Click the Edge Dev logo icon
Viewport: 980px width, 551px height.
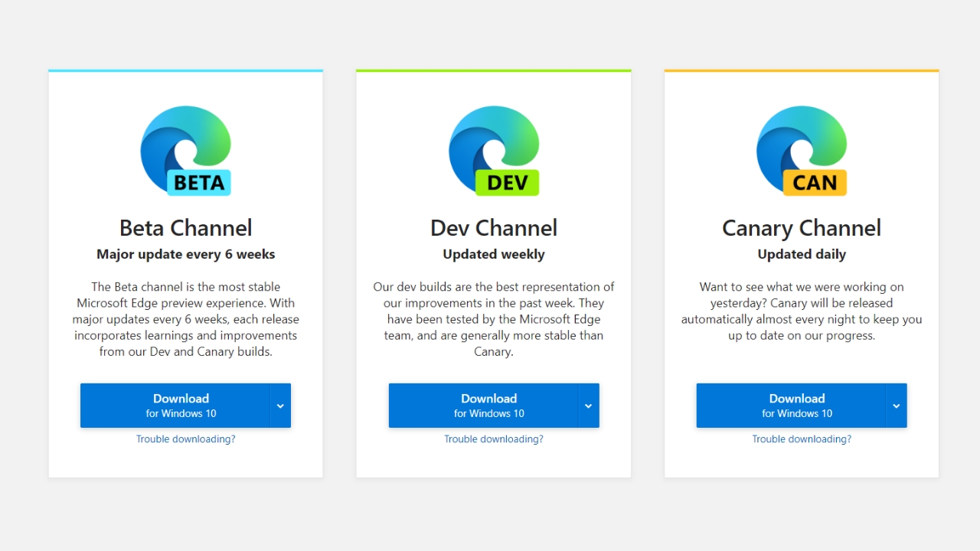click(x=494, y=151)
